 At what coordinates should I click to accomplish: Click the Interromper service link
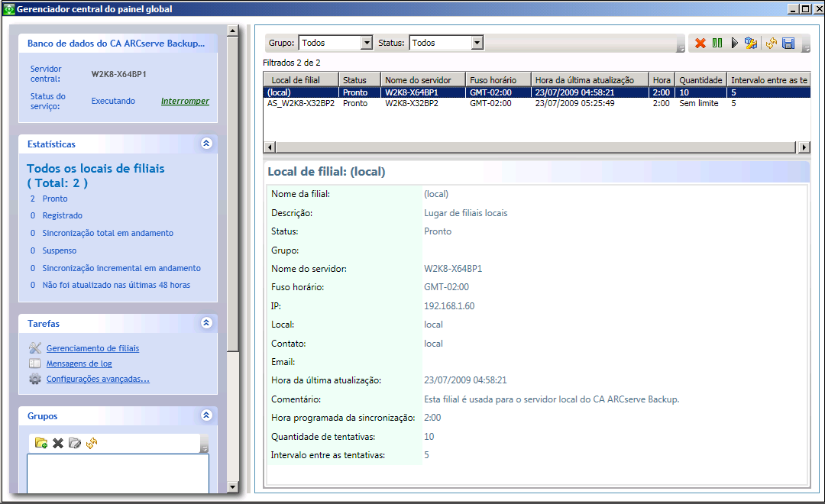185,101
